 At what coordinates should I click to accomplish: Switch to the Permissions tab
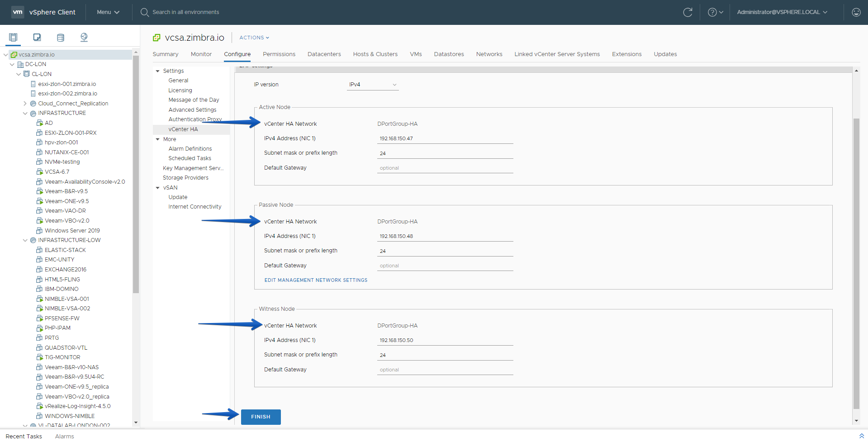click(x=279, y=54)
